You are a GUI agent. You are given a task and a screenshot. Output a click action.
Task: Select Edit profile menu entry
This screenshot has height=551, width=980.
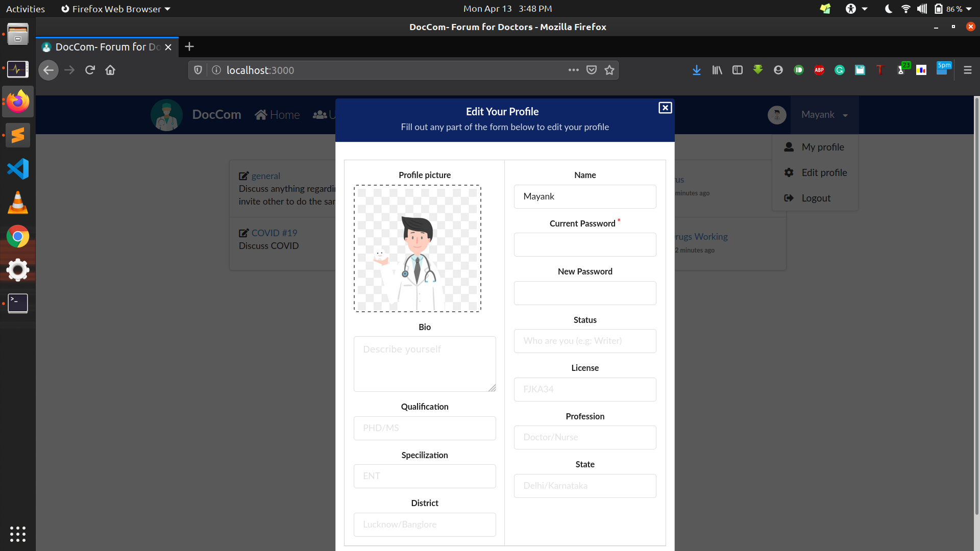tap(824, 172)
